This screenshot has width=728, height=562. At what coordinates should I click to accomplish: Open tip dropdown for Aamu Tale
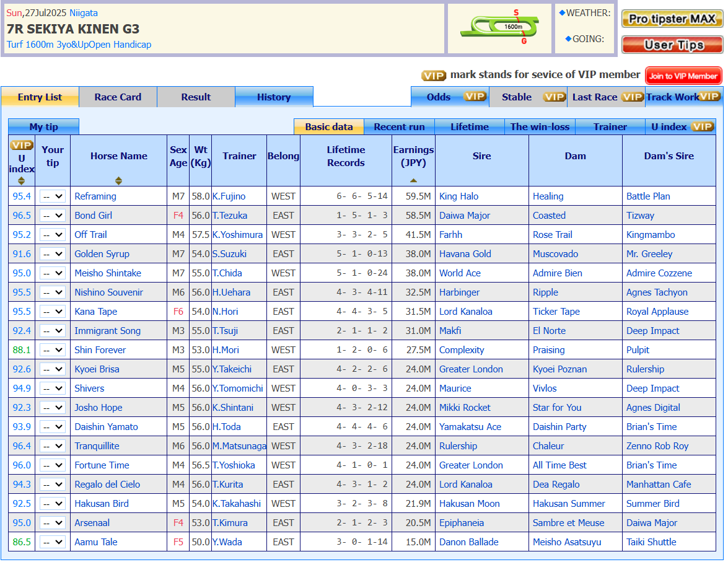click(x=53, y=542)
